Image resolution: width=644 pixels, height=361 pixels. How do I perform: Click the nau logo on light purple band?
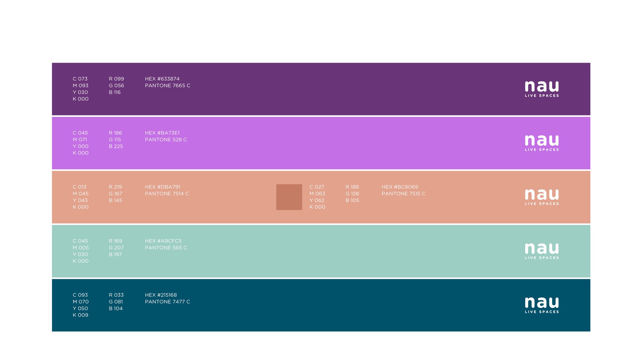(x=542, y=143)
